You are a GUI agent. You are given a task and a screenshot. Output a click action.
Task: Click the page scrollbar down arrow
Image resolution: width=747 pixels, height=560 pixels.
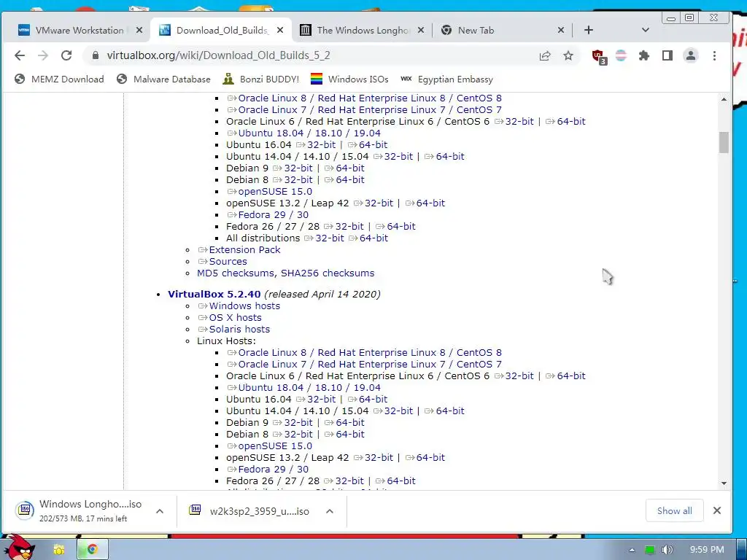tap(724, 483)
